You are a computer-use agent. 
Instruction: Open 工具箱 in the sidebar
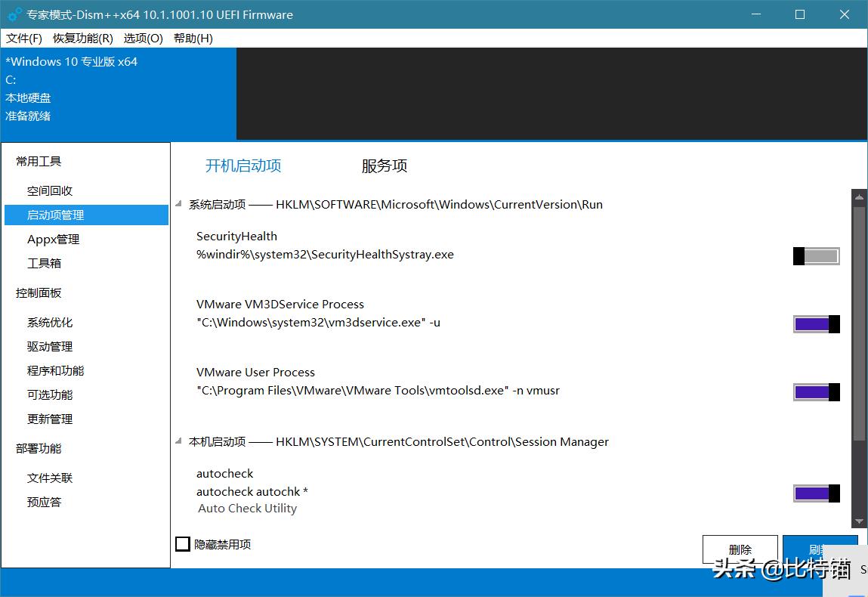[x=44, y=263]
